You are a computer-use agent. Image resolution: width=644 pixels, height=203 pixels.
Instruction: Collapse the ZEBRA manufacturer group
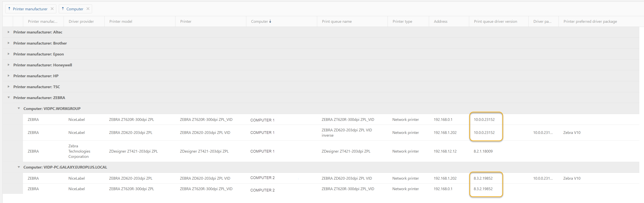tap(9, 98)
